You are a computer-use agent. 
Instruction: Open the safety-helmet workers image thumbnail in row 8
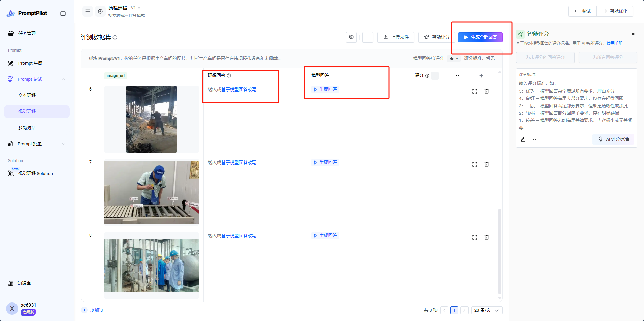pyautogui.click(x=152, y=265)
